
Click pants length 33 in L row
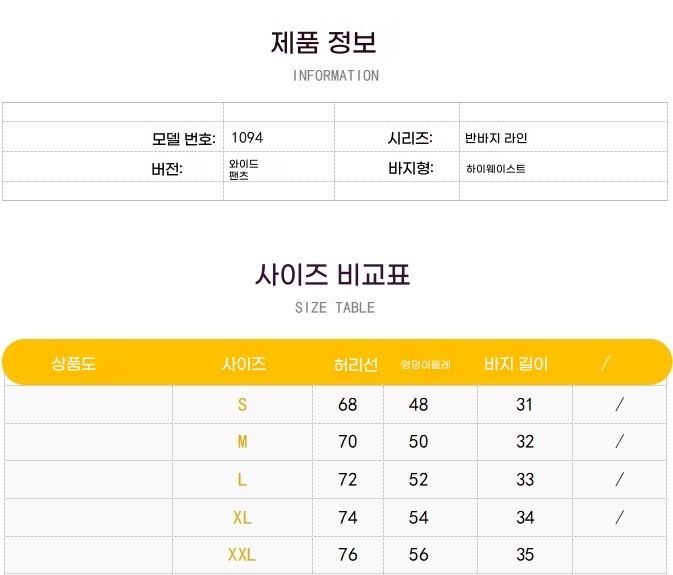[x=525, y=479]
